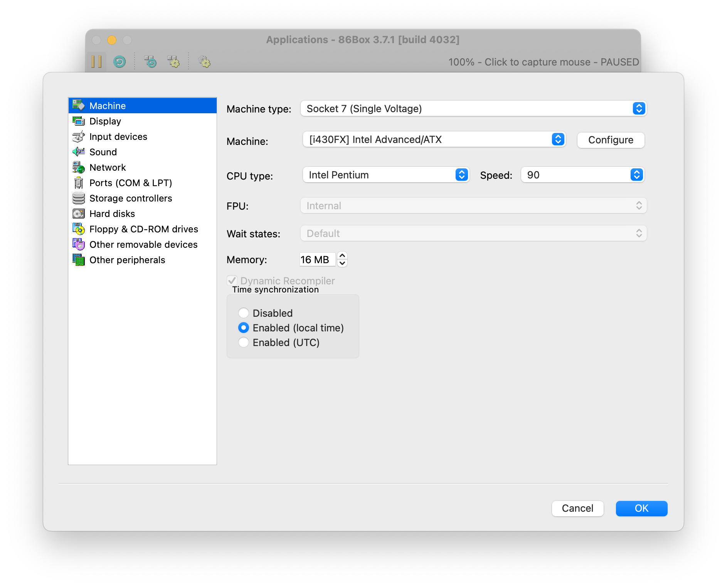Image resolution: width=727 pixels, height=588 pixels.
Task: Select the Network category icon
Action: (79, 167)
